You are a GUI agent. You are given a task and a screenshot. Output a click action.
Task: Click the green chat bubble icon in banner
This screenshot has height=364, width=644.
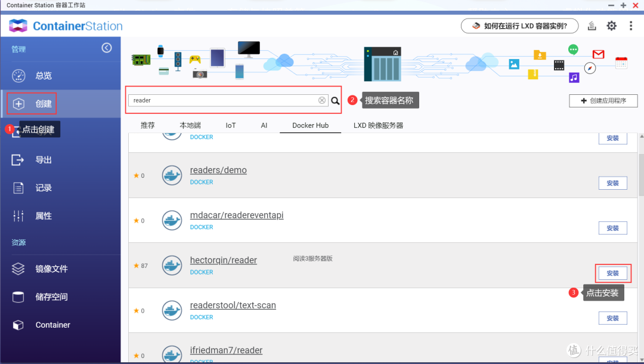[x=573, y=50]
